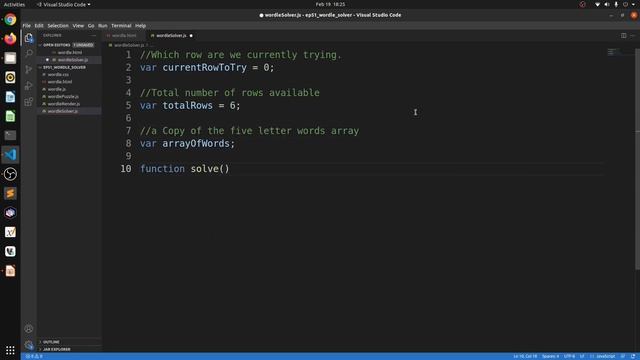
Task: Open the Files app in the dock
Action: [10, 58]
